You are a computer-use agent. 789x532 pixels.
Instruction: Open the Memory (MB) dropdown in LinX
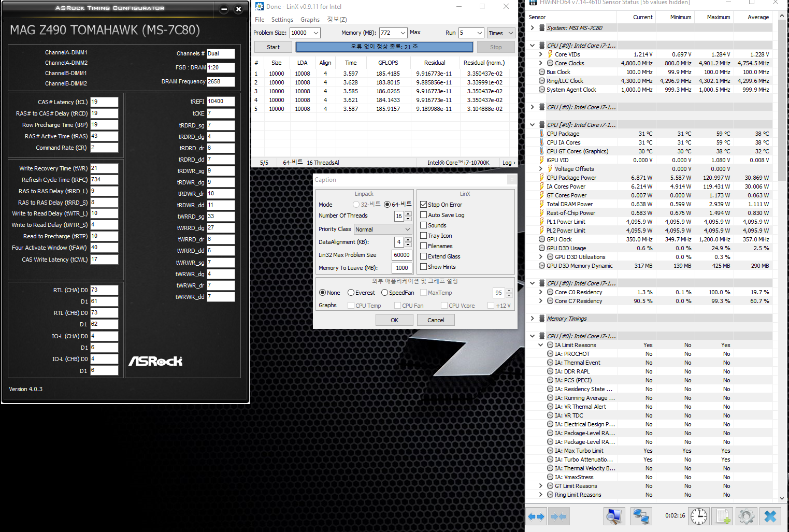(x=403, y=33)
